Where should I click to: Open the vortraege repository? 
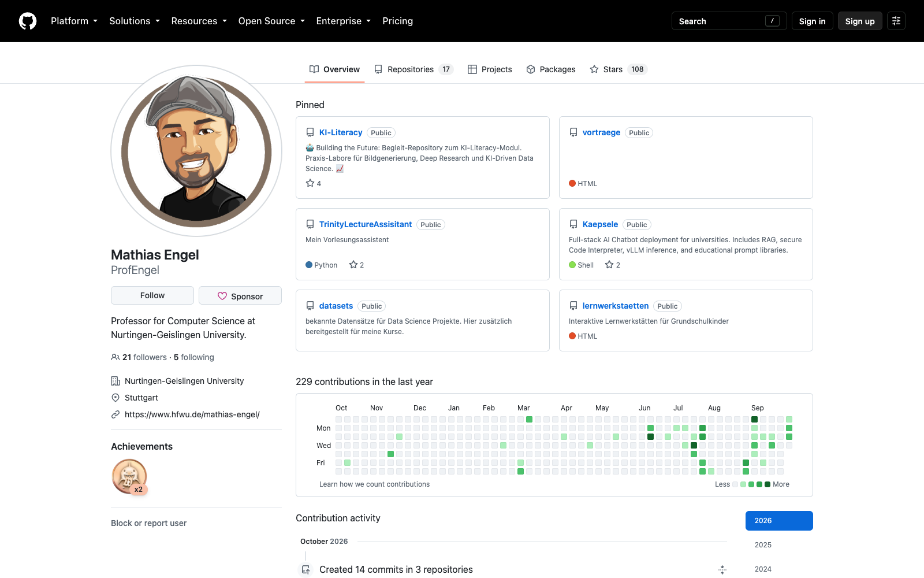coord(601,132)
